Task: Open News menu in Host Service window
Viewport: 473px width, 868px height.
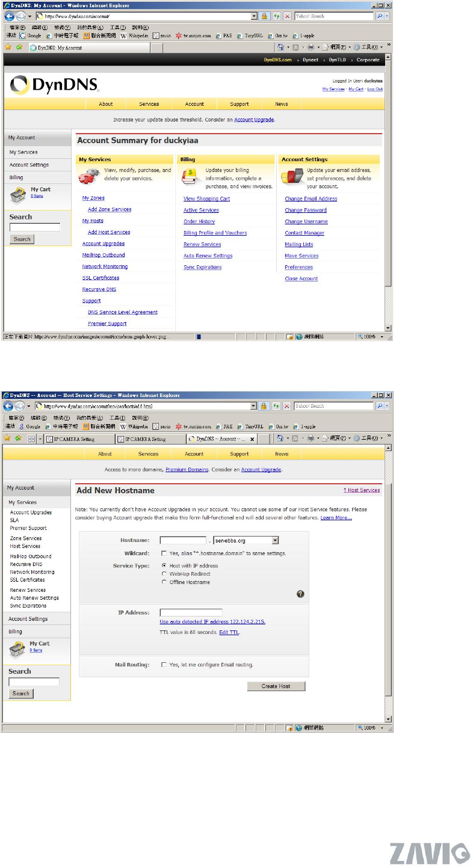Action: pos(282,454)
